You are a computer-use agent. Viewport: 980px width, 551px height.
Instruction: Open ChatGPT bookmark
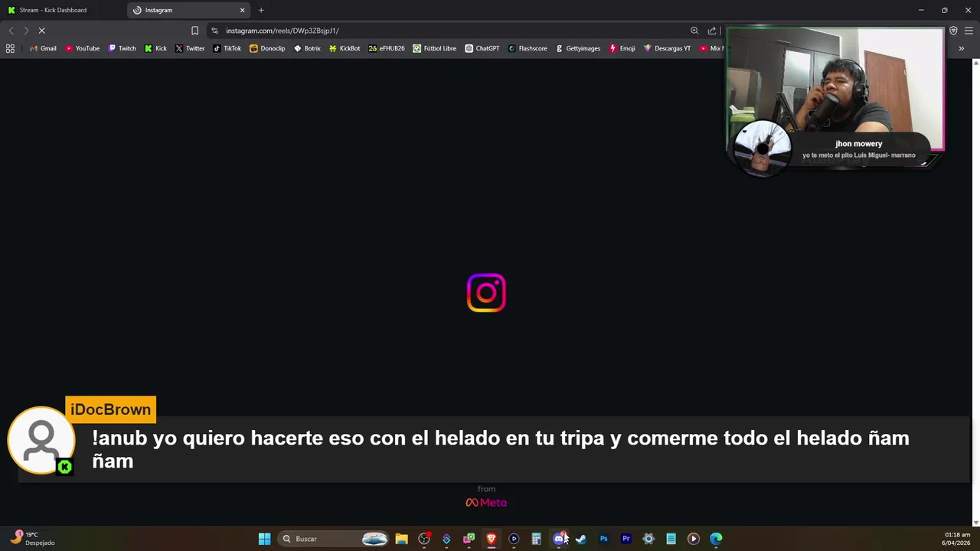click(x=482, y=48)
